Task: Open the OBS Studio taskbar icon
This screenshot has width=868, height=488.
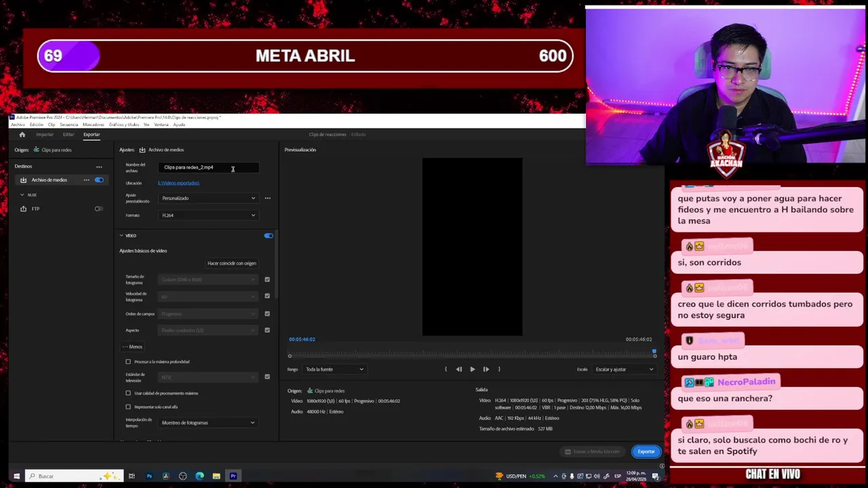Action: coord(182,476)
